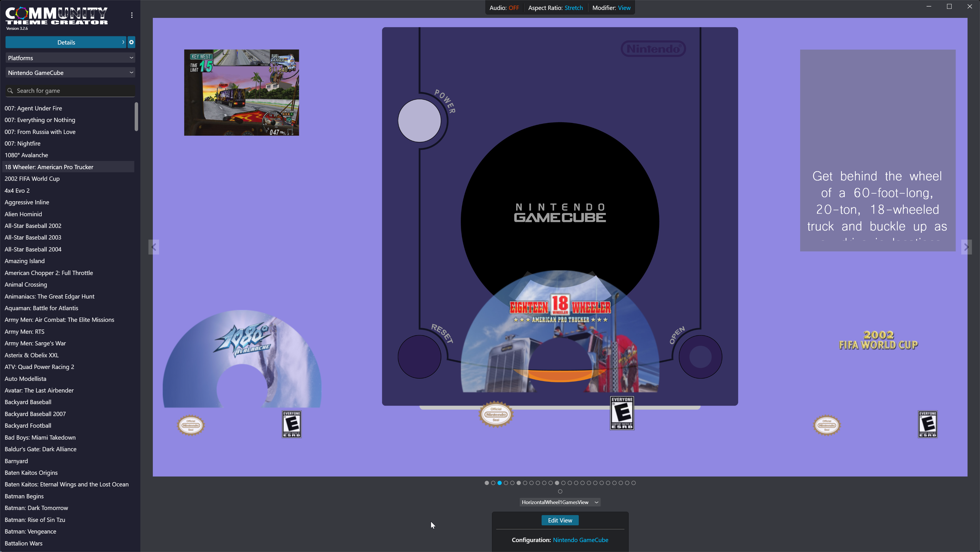
Task: Select Aquaman: Battle for Atlantis
Action: 68,308
